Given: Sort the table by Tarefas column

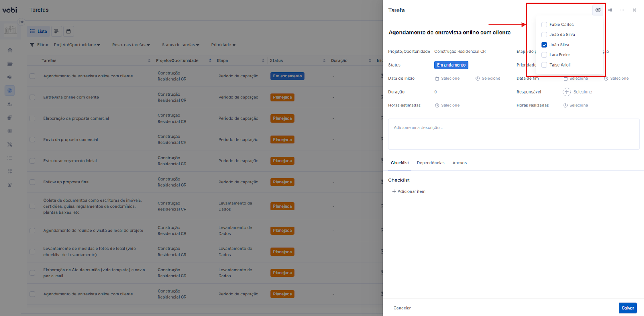Looking at the screenshot, I should [149, 60].
